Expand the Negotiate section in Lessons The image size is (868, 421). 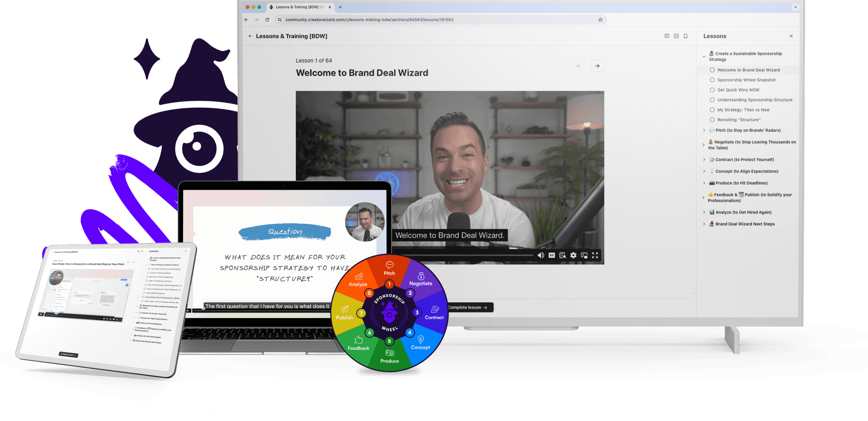704,145
